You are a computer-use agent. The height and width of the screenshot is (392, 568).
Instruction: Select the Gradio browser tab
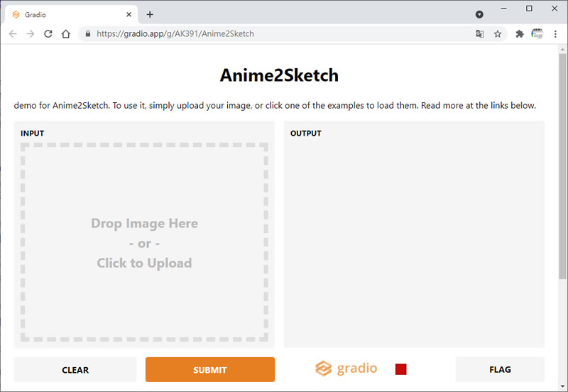click(72, 14)
